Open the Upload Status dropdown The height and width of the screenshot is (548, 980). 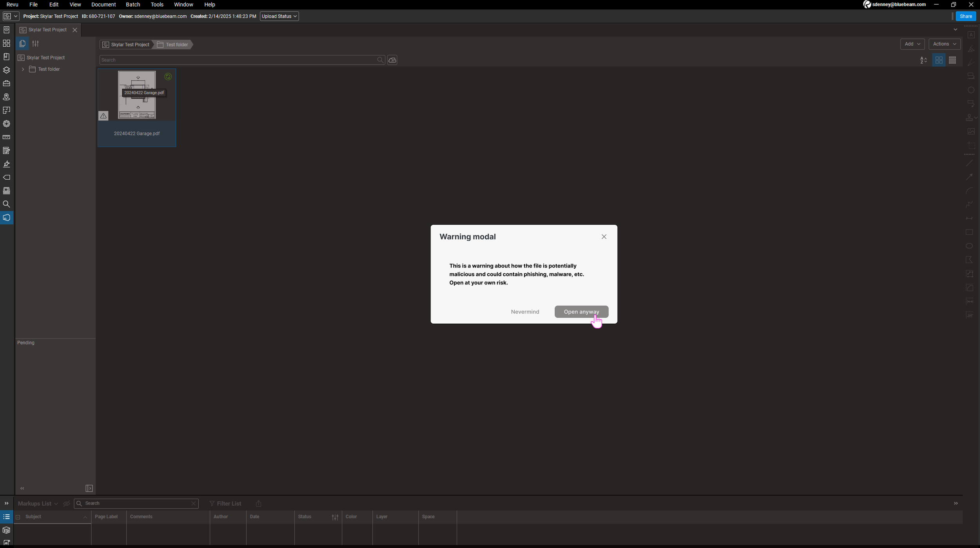click(279, 16)
